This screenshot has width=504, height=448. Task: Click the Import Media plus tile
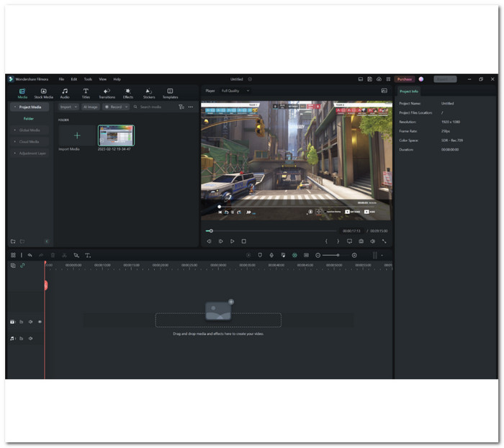[77, 135]
